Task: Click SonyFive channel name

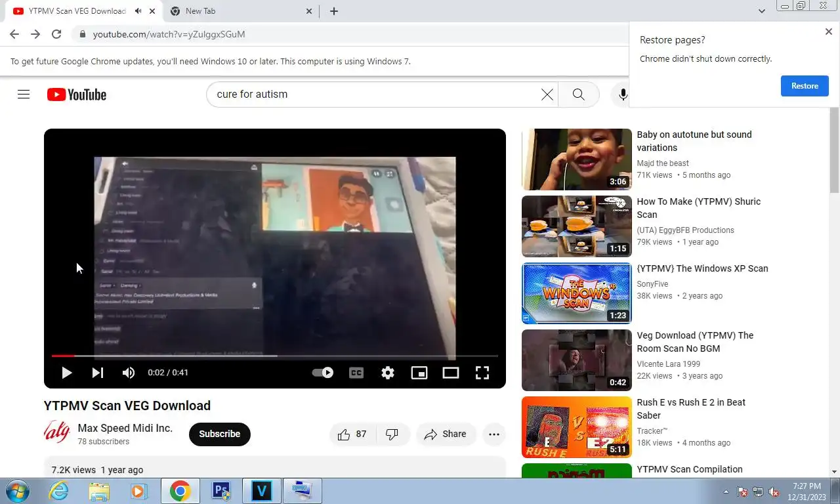Action: click(652, 284)
